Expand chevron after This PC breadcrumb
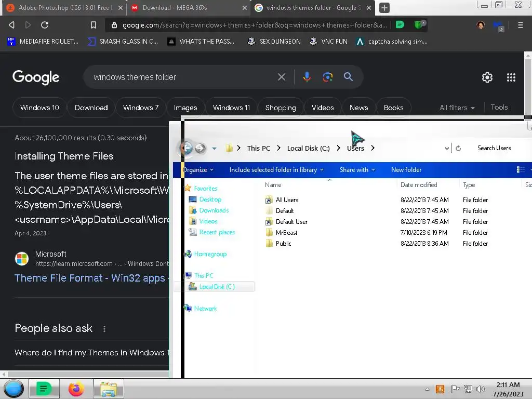 [x=278, y=148]
